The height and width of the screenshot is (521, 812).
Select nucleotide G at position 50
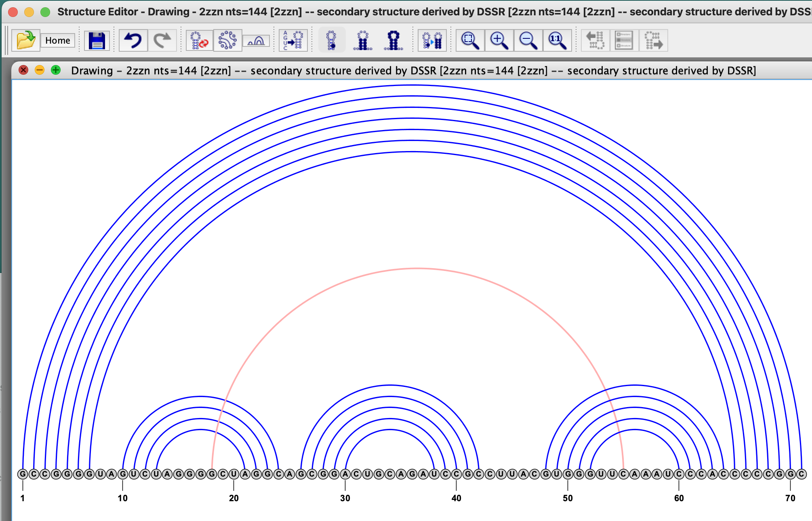(568, 474)
